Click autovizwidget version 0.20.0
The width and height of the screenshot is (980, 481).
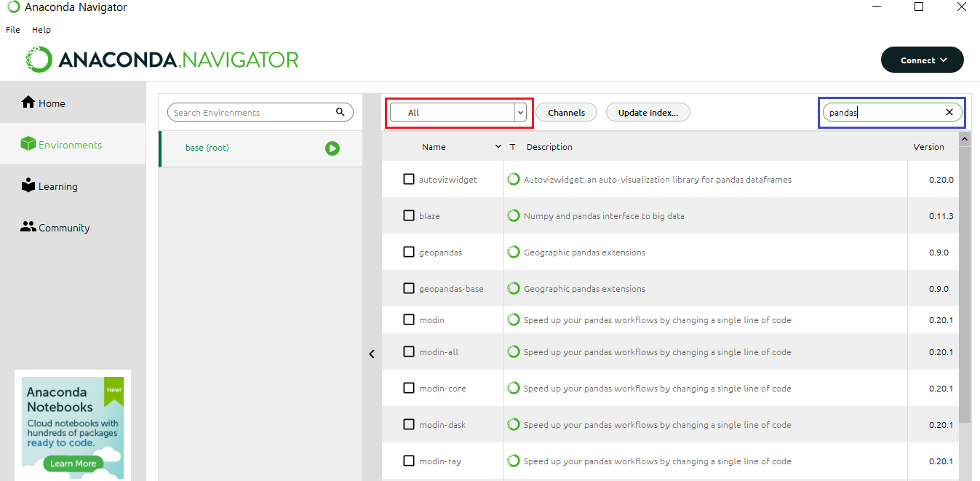click(x=941, y=180)
